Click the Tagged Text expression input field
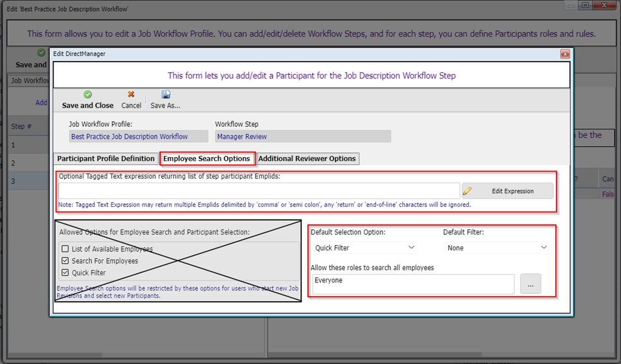The image size is (621, 364). 259,191
